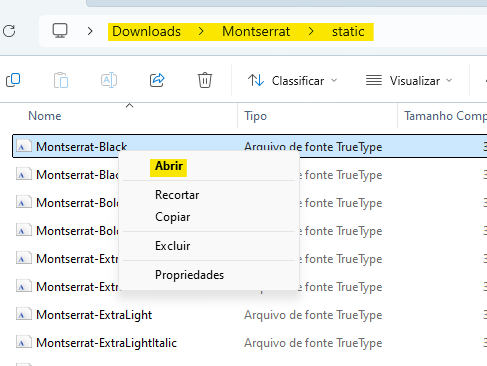487x366 pixels.
Task: Select the Montserrat-ExtraLight font file icon
Action: [x=24, y=315]
